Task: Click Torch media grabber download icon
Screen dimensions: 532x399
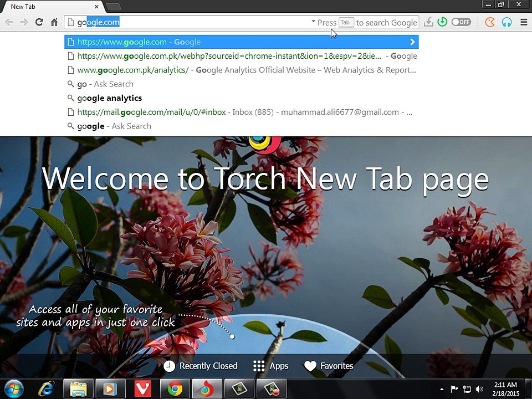Action: (x=428, y=22)
